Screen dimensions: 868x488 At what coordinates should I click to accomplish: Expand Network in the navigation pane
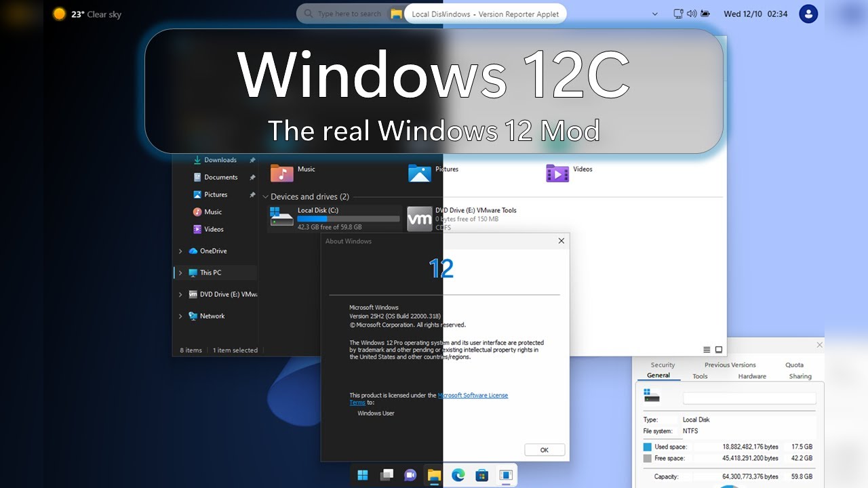pos(180,316)
